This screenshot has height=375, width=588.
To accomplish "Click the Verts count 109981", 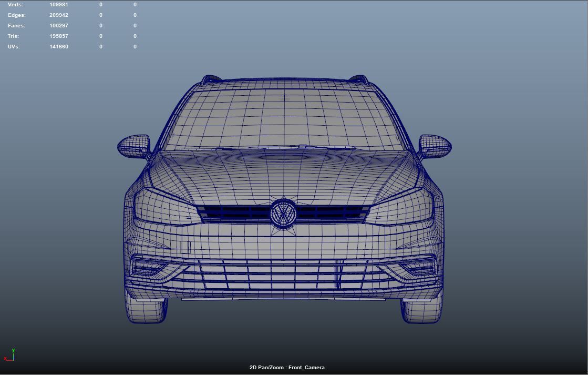I will click(59, 5).
